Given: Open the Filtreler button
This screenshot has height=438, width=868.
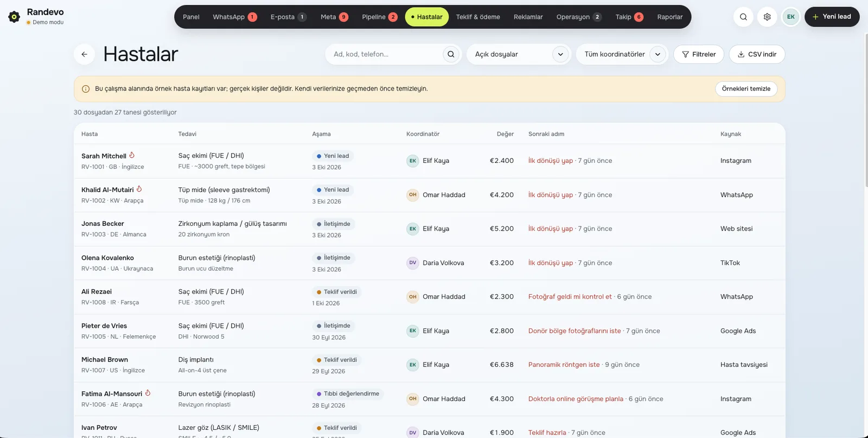Looking at the screenshot, I should (699, 54).
